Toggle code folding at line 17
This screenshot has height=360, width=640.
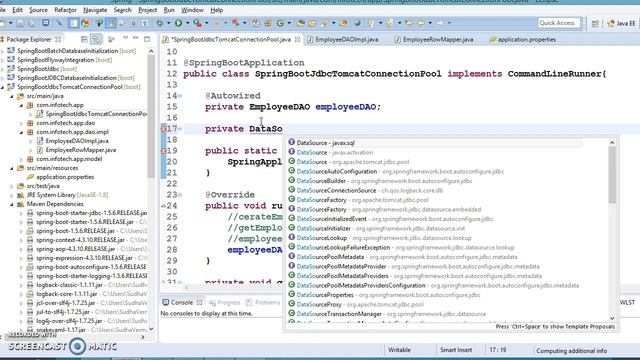(180, 129)
